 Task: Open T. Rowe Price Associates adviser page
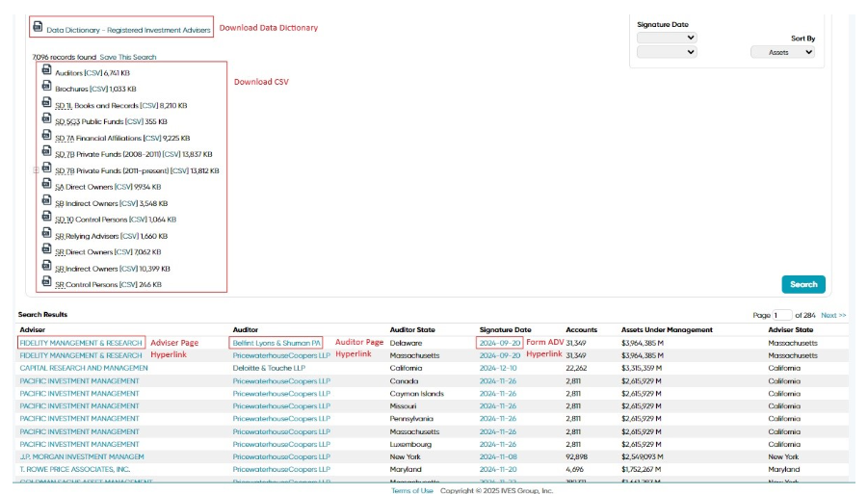[x=75, y=469]
